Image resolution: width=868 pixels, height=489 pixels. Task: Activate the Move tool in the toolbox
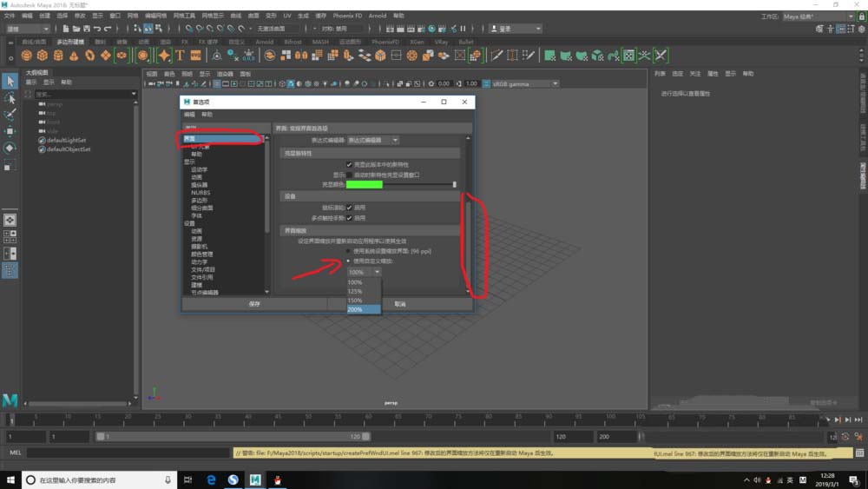point(10,131)
